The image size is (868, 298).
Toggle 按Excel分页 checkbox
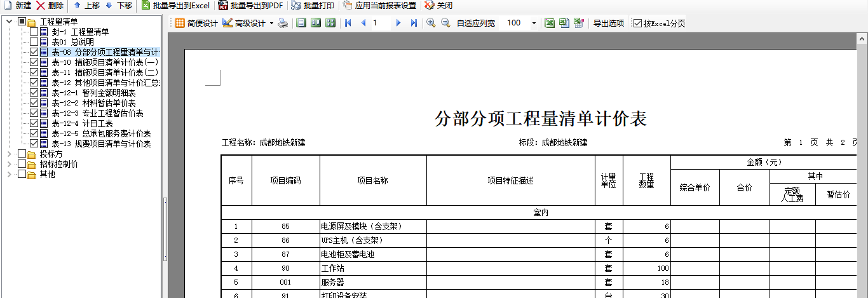(638, 23)
